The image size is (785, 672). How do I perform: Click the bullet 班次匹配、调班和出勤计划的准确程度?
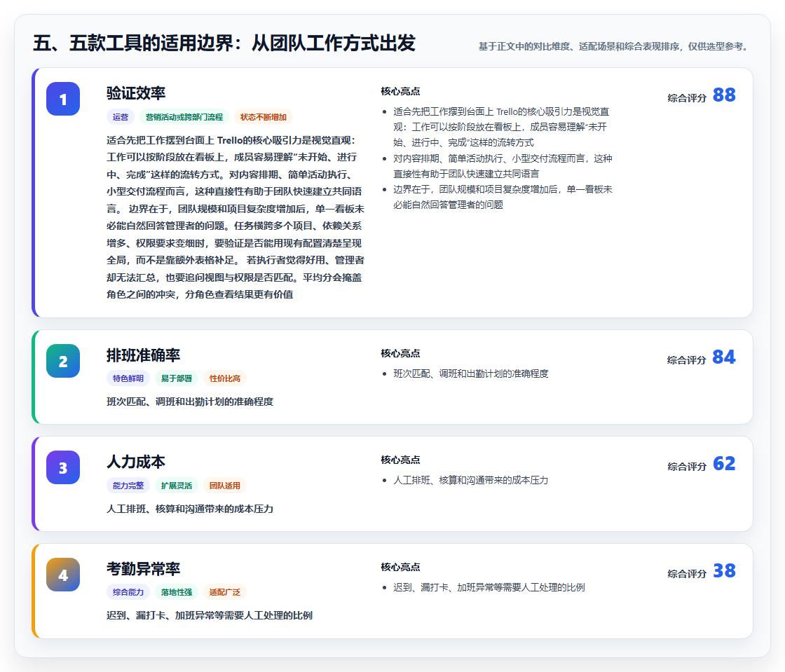click(x=470, y=373)
